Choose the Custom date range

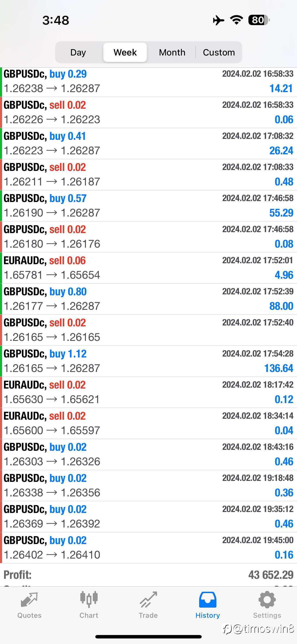coord(219,52)
